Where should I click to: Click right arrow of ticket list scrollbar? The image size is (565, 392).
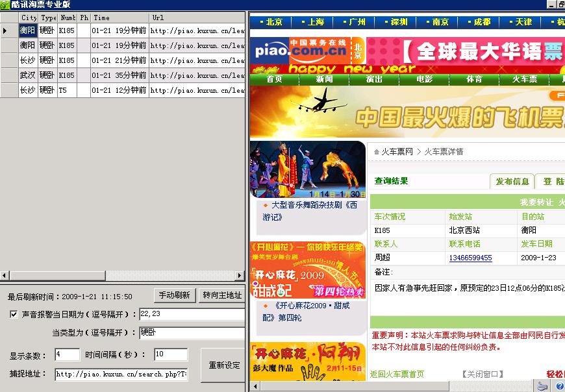[x=240, y=276]
